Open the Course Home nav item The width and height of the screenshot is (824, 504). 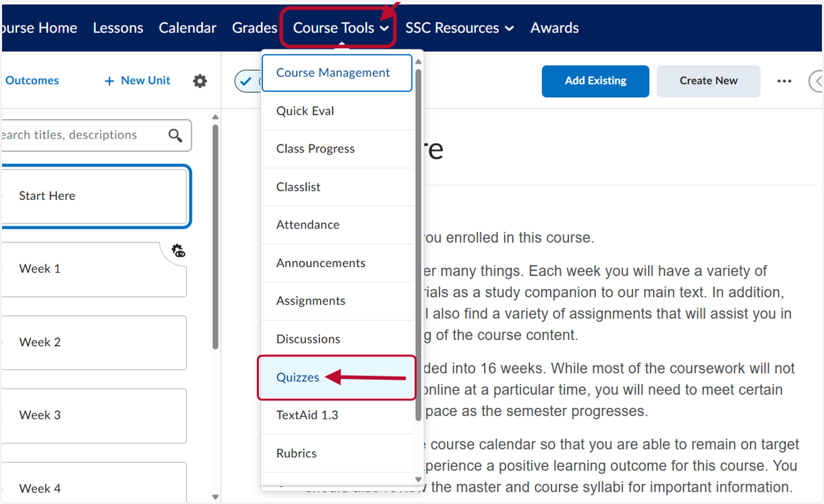[39, 28]
